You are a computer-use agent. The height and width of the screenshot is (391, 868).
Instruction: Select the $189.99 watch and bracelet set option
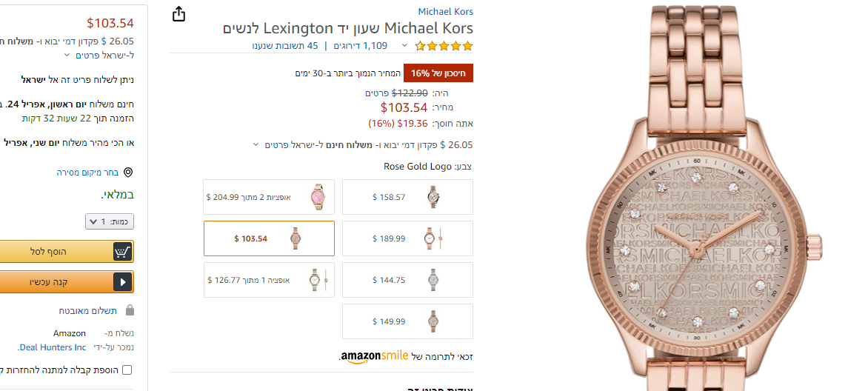click(x=407, y=238)
